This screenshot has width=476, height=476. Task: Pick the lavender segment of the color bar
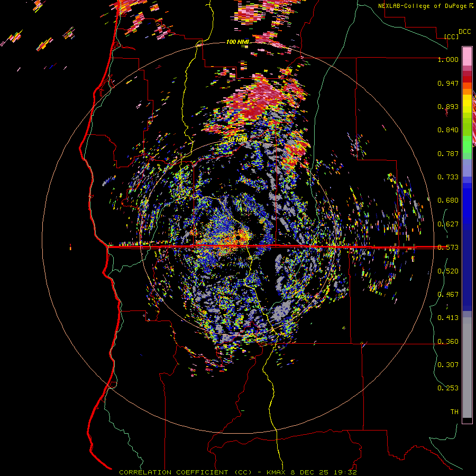(467, 168)
